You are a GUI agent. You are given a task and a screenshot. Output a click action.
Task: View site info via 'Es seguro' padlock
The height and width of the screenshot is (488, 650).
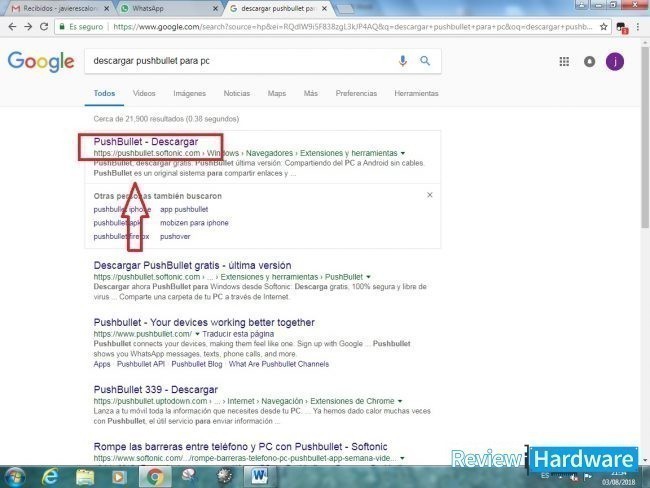click(81, 27)
